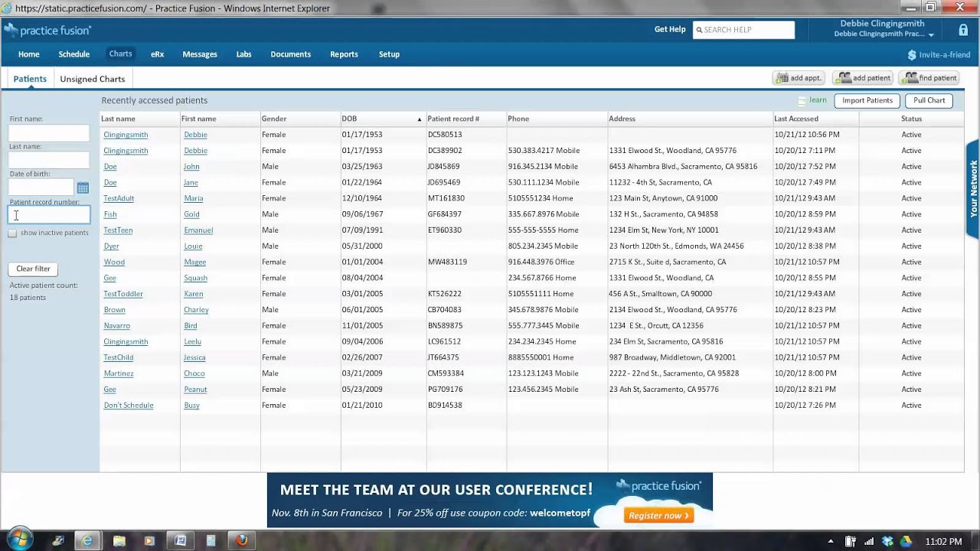Open Martinez last name link
The width and height of the screenshot is (980, 551).
point(119,373)
